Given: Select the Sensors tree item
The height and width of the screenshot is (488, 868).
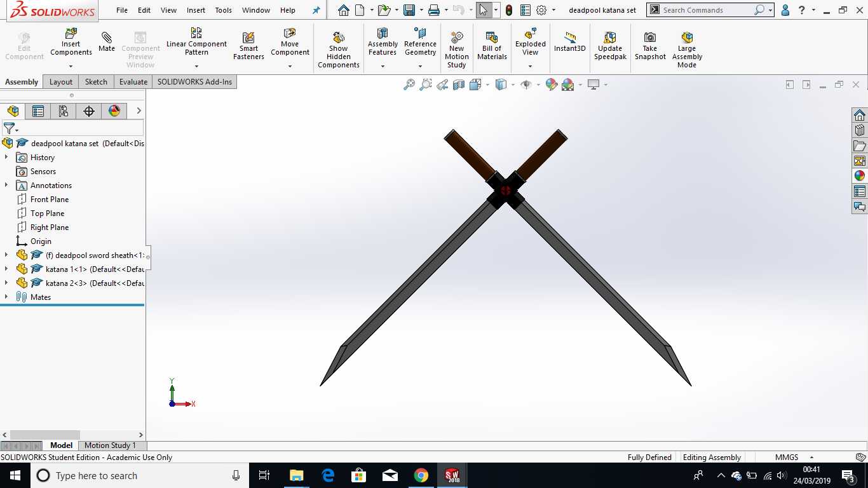Looking at the screenshot, I should [43, 171].
